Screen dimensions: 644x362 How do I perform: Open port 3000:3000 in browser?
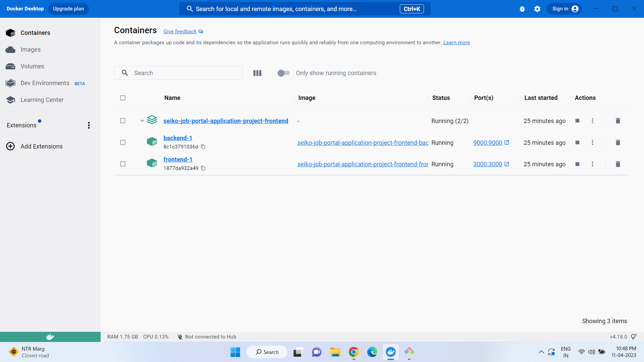[x=488, y=164]
